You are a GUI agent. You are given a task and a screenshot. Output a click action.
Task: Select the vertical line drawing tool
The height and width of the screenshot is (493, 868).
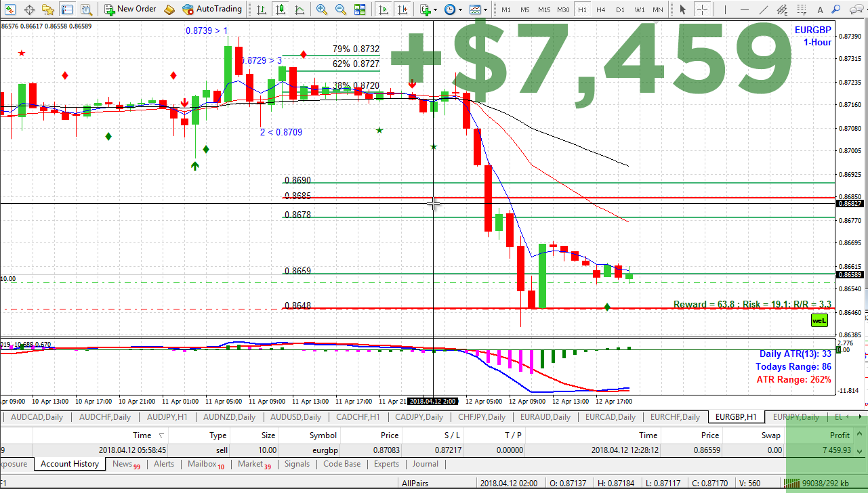point(725,9)
